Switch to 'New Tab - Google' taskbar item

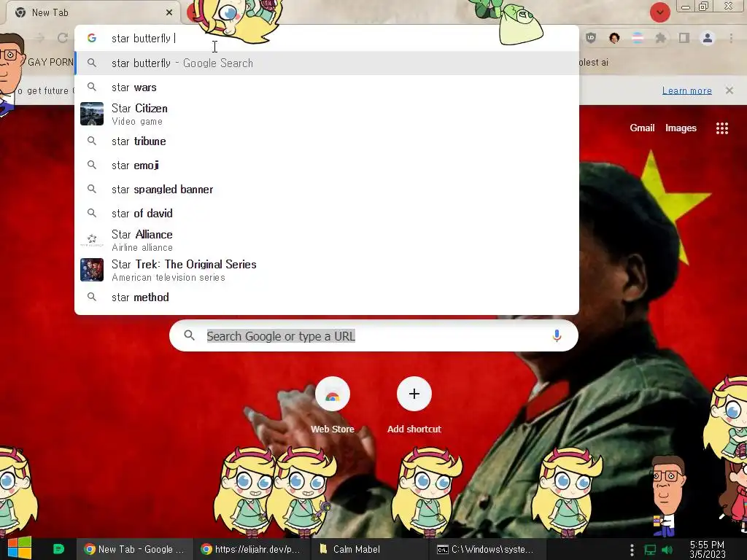click(135, 549)
